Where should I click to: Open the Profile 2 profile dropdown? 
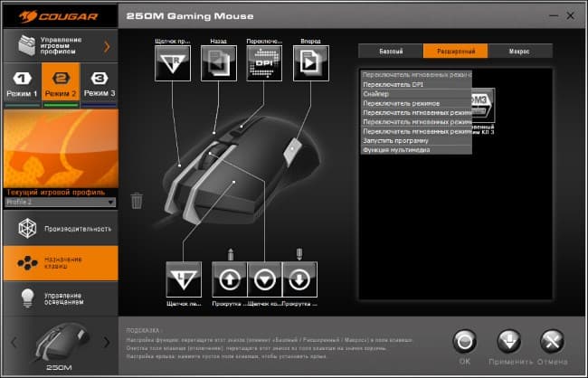tap(61, 203)
